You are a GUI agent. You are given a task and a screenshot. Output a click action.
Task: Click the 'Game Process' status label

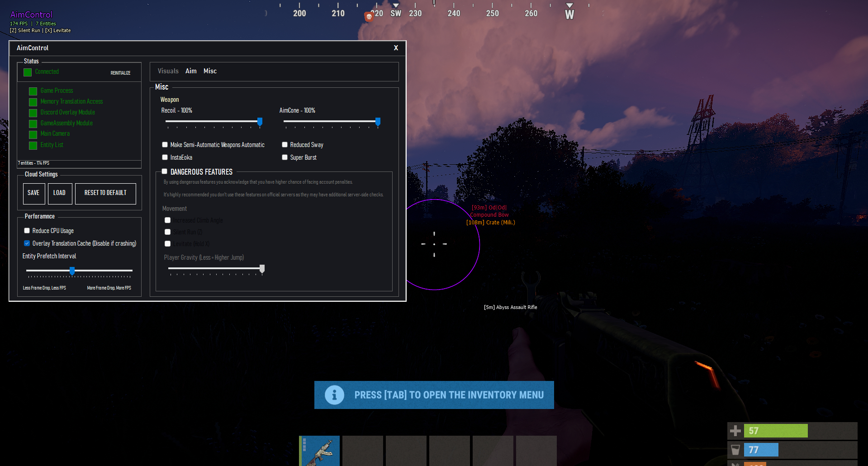point(57,90)
